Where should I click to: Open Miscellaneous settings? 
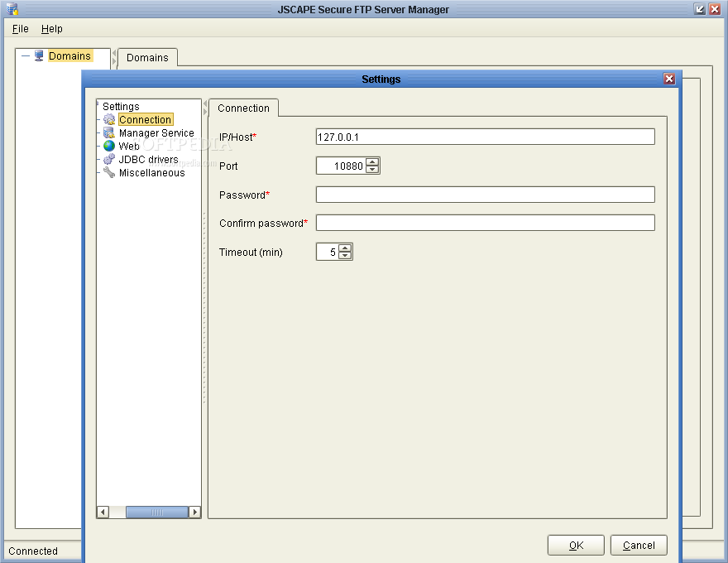[152, 173]
